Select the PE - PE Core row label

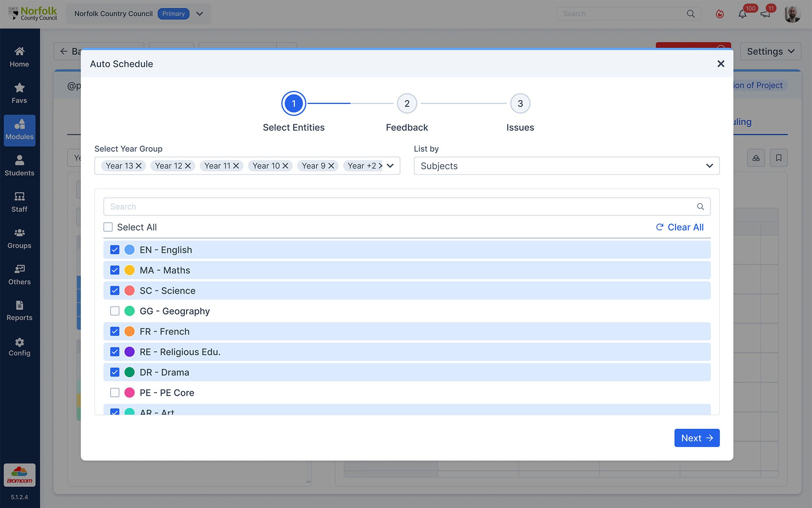[167, 393]
